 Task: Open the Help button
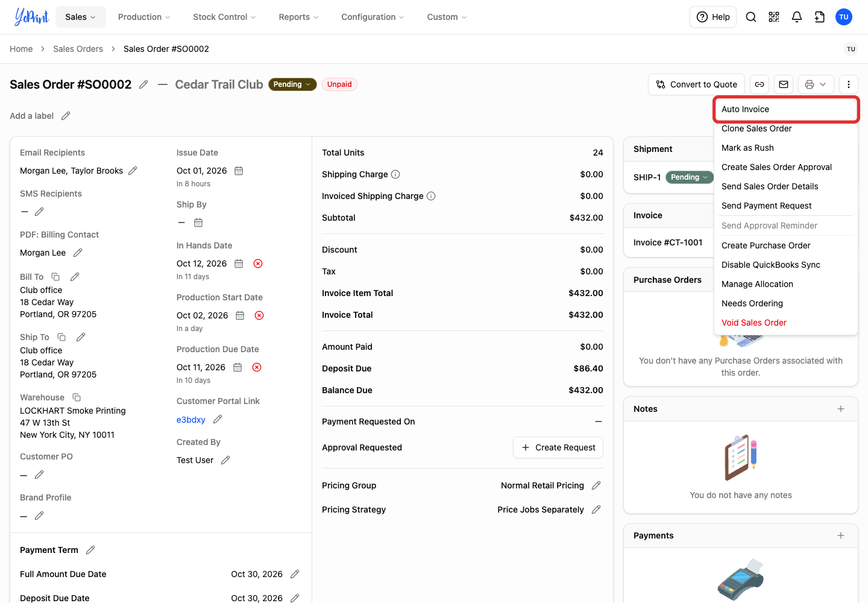[713, 17]
